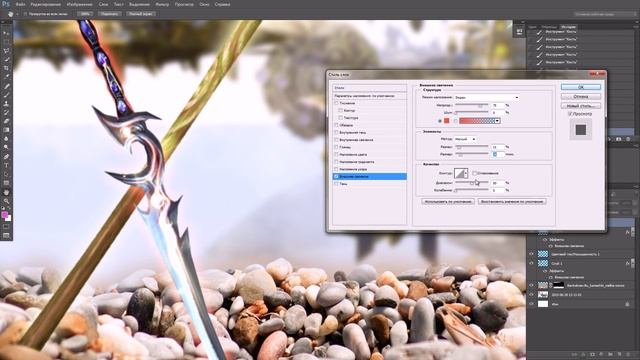Enable the Обводка style checkbox

tap(336, 125)
